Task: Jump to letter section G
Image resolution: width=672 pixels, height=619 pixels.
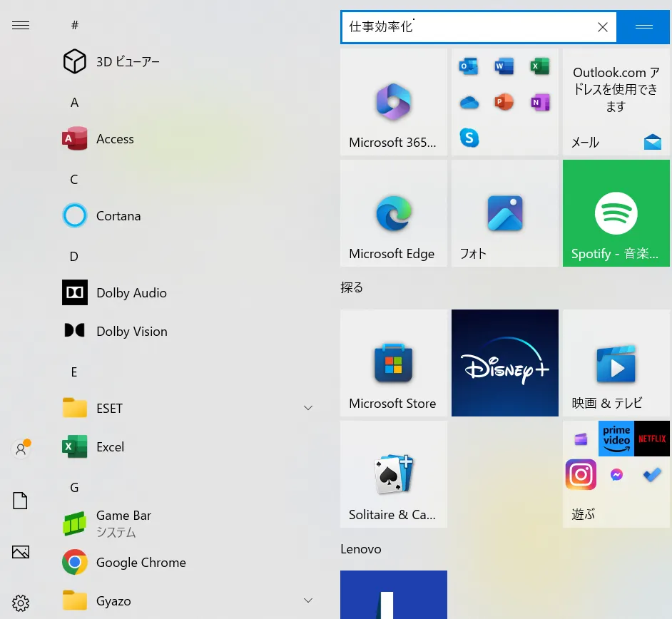Action: [74, 488]
